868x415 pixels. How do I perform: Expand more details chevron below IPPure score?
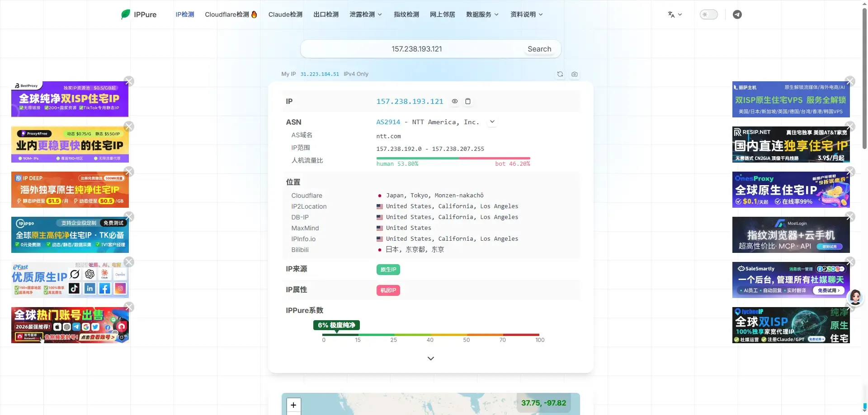[431, 358]
